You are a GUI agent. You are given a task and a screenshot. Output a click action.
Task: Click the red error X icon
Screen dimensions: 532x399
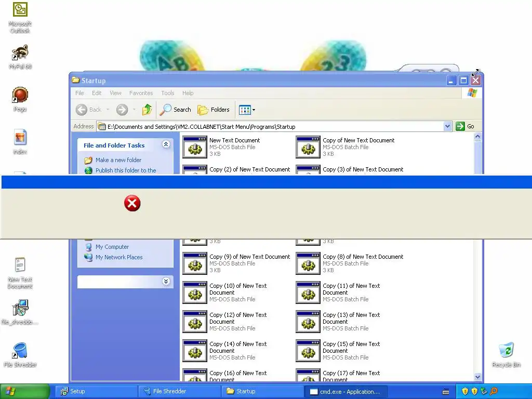(x=132, y=203)
